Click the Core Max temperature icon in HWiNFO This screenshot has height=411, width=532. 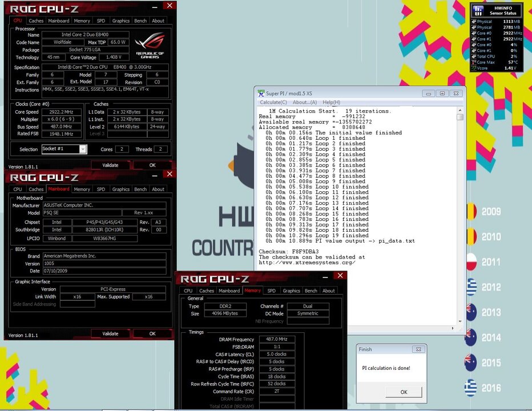[474, 62]
